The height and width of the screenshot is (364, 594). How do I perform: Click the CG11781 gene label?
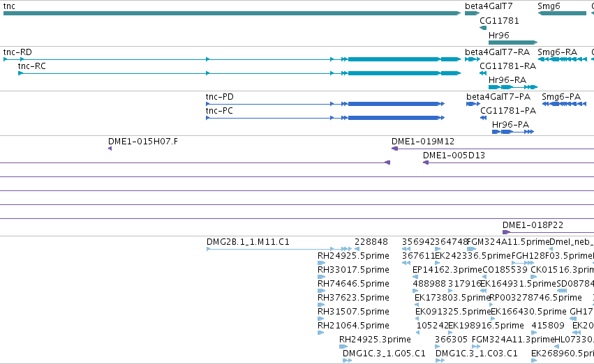pos(499,20)
